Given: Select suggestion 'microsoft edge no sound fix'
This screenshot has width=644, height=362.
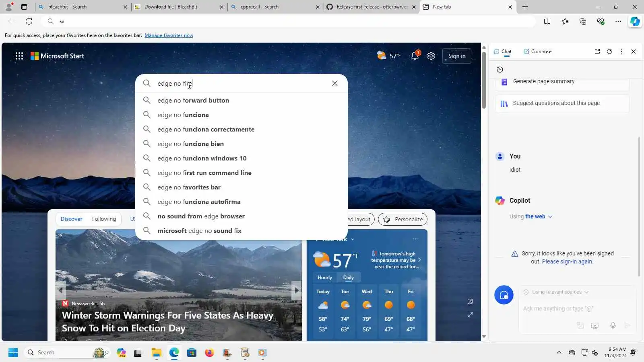Looking at the screenshot, I should pyautogui.click(x=242, y=230).
